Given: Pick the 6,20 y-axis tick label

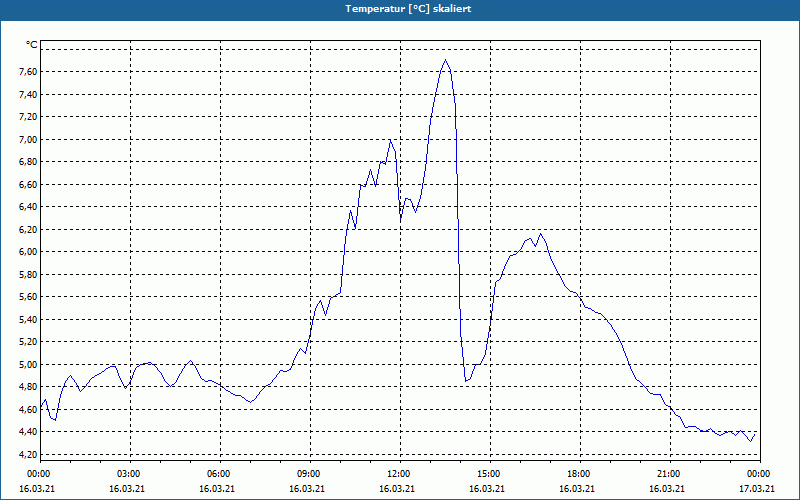Looking at the screenshot, I should click(x=28, y=230).
